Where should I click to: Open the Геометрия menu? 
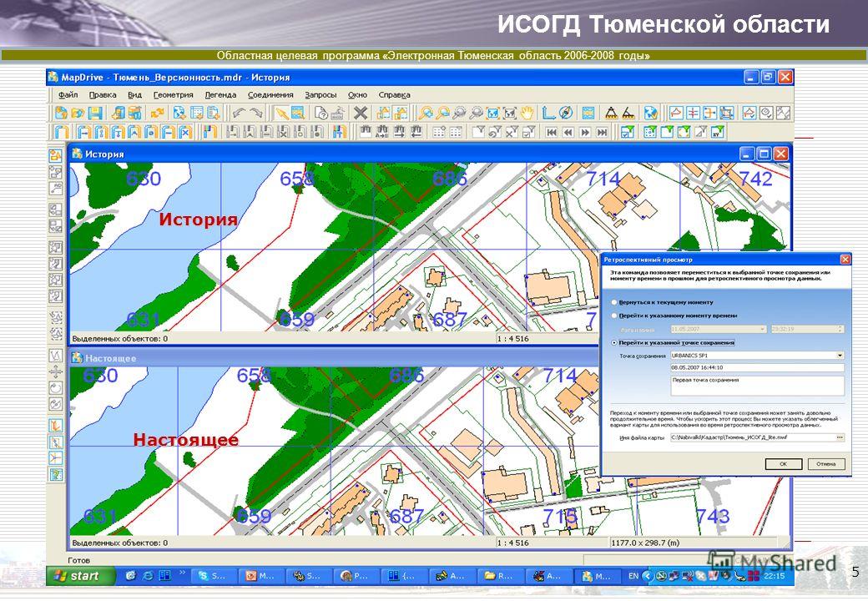[174, 94]
